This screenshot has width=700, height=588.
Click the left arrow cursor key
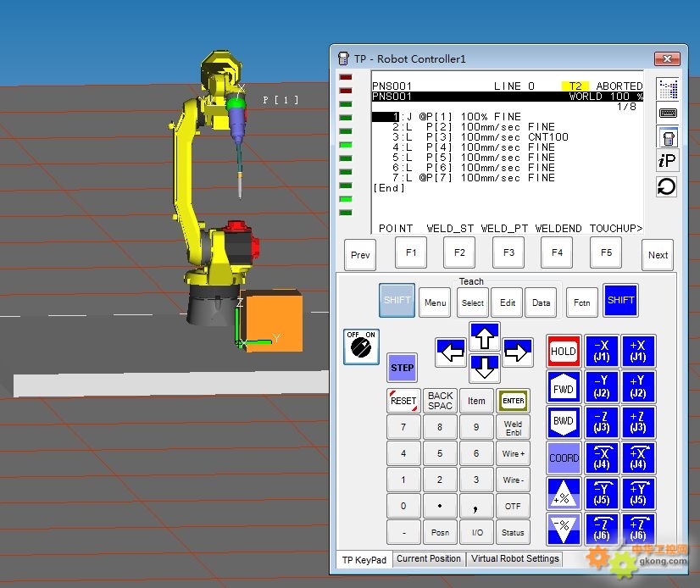(451, 352)
